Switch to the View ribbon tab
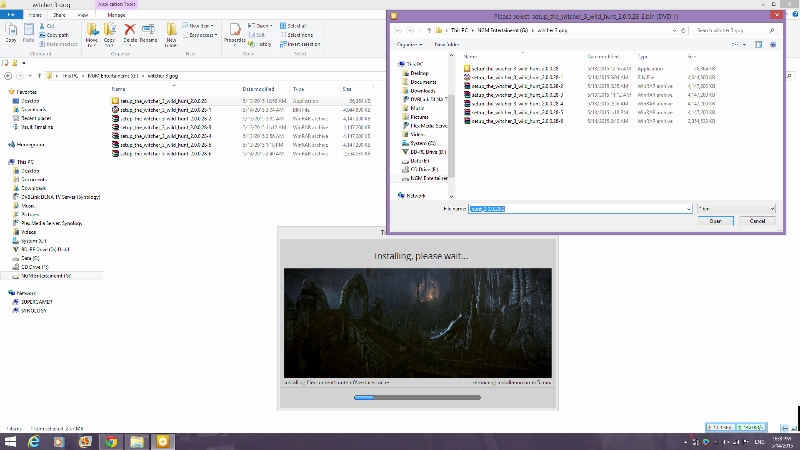Image resolution: width=800 pixels, height=450 pixels. [82, 15]
